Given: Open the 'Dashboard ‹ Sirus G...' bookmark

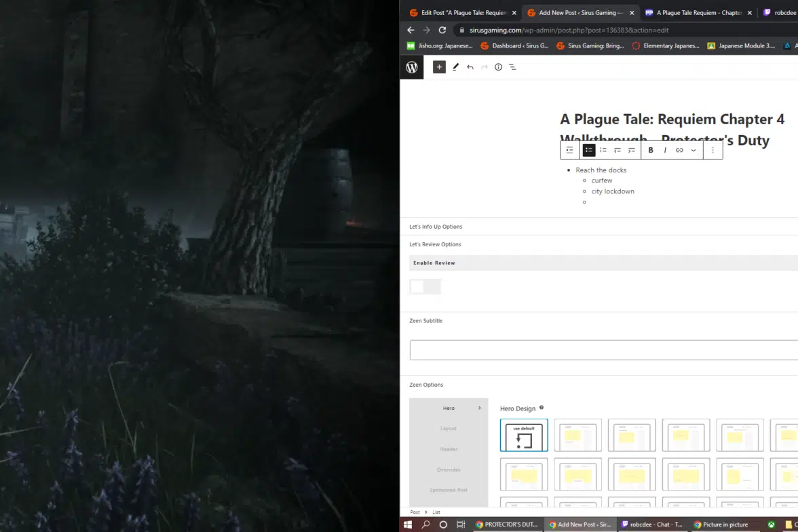Looking at the screenshot, I should click(514, 46).
